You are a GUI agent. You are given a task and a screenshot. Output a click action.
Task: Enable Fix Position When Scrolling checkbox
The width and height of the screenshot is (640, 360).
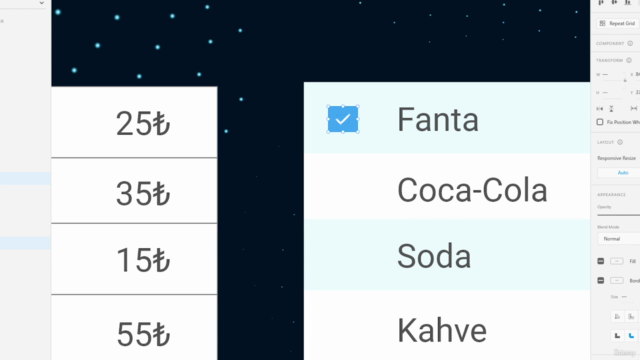point(600,122)
